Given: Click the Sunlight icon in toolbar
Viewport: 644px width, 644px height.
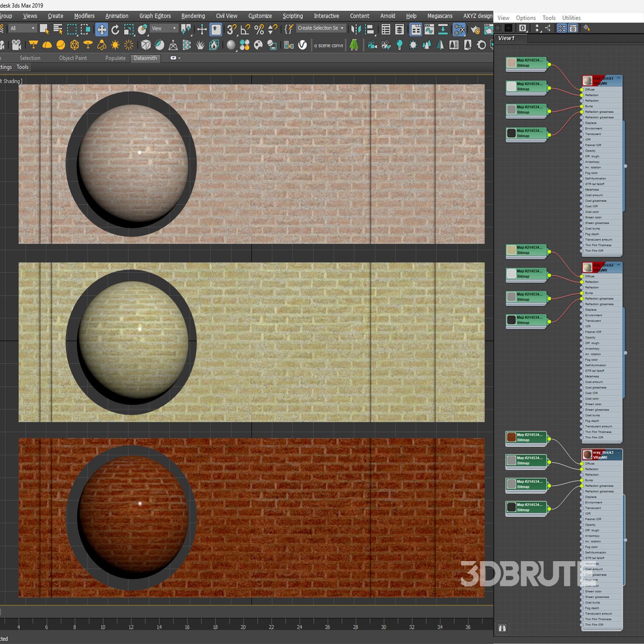Looking at the screenshot, I should [x=115, y=45].
